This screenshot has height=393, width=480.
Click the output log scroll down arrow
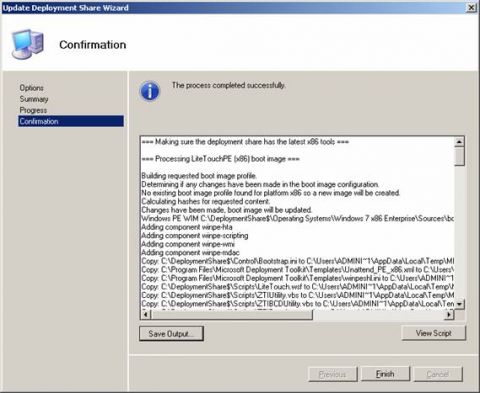[x=459, y=304]
